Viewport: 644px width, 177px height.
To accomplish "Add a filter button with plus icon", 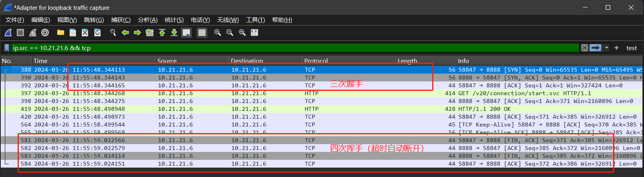I will tap(617, 48).
